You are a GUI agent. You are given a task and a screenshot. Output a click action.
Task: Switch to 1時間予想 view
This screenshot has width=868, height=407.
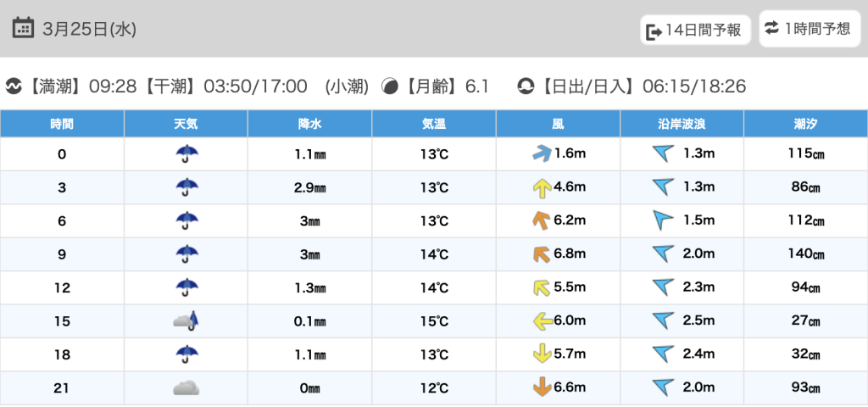pos(808,29)
